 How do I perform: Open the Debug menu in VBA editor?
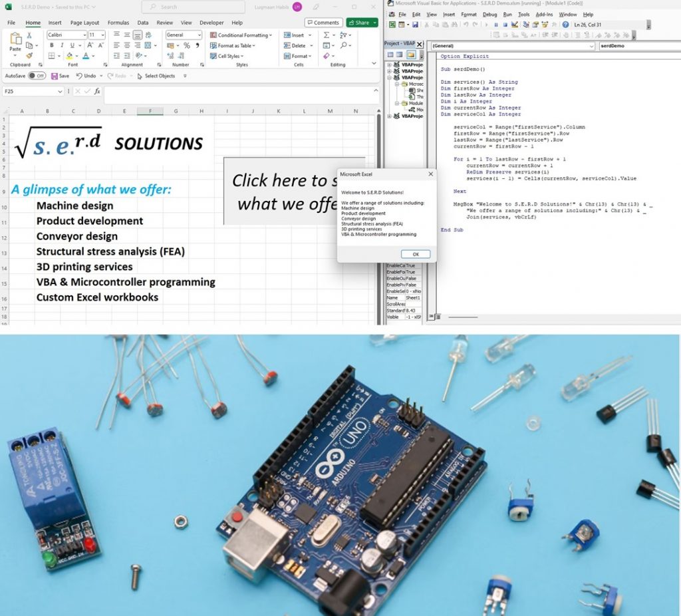point(489,15)
